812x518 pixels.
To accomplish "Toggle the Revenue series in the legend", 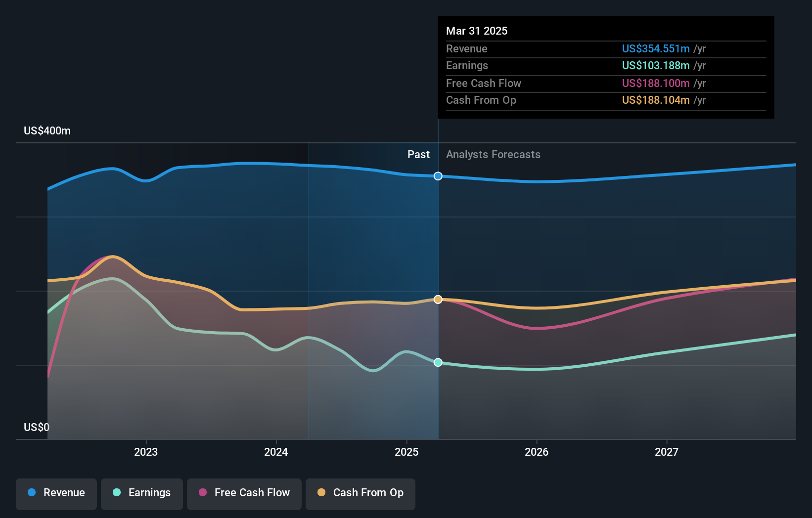I will pyautogui.click(x=56, y=493).
